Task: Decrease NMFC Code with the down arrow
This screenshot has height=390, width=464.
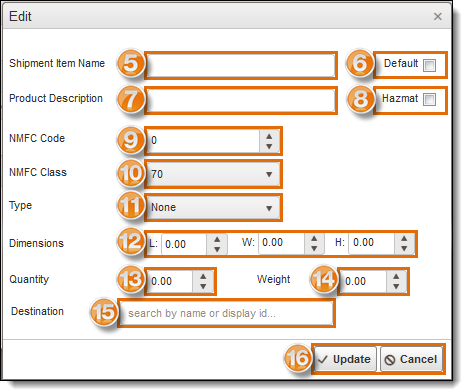Action: pos(269,146)
